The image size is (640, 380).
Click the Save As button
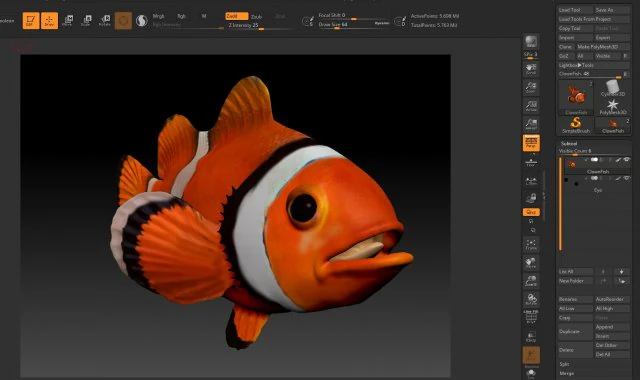[x=612, y=10]
